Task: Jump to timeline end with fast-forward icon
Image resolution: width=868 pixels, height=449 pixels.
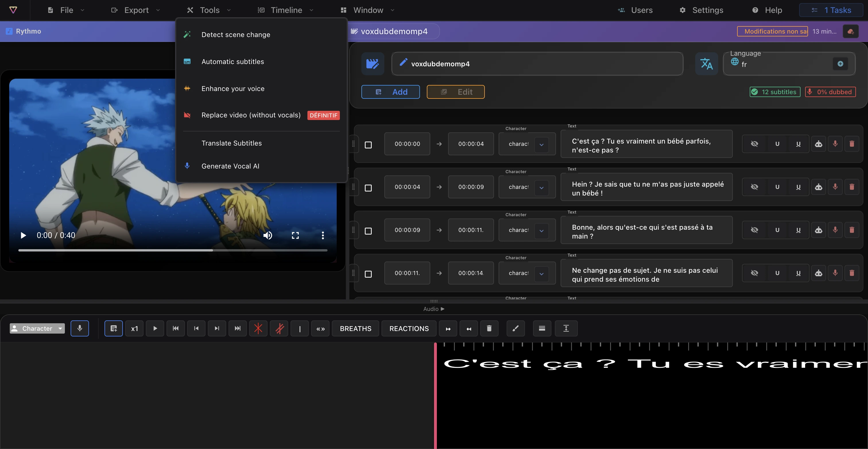Action: click(x=238, y=328)
